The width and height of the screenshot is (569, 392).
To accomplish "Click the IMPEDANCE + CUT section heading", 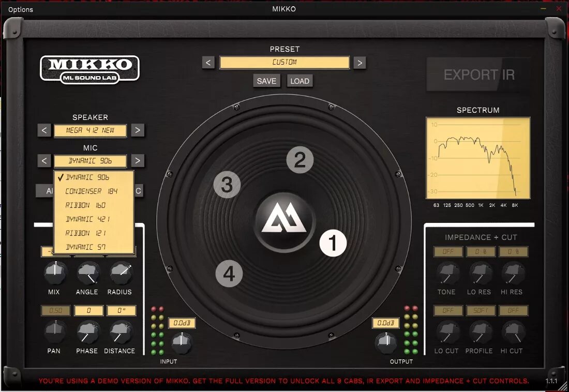I will (x=481, y=237).
